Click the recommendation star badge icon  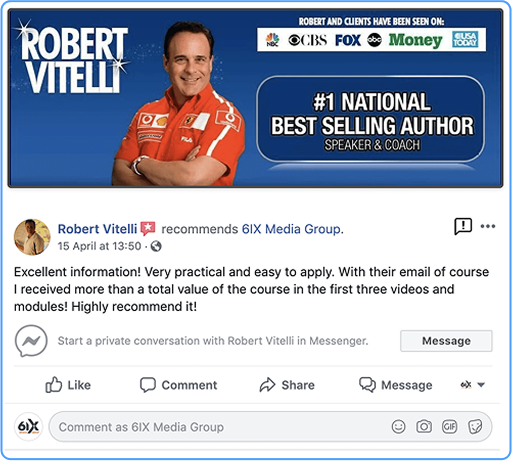click(148, 228)
